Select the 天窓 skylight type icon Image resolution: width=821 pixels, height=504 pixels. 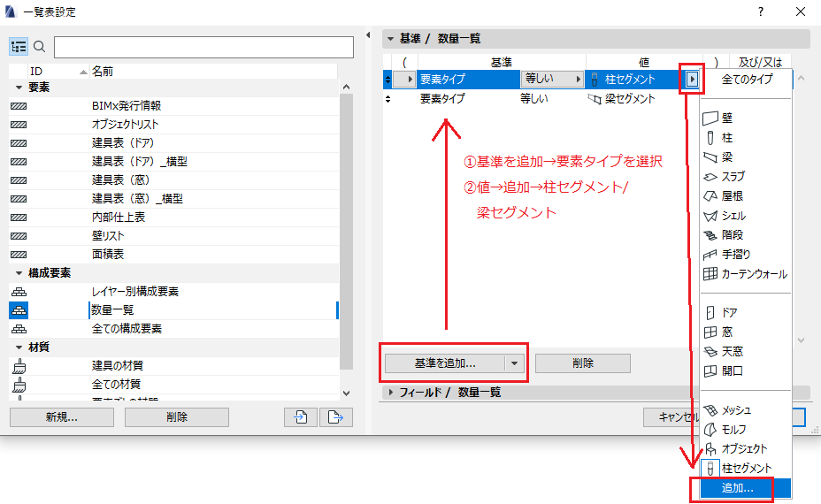point(710,351)
